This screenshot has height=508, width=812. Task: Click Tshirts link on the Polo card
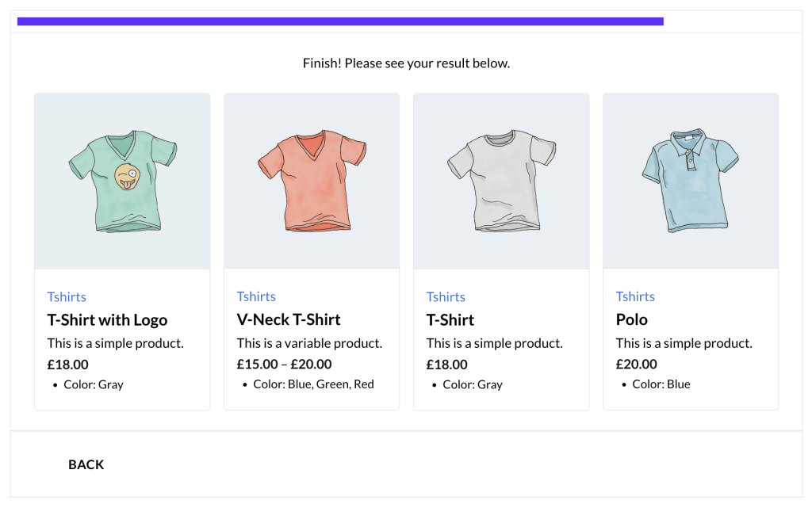click(635, 296)
